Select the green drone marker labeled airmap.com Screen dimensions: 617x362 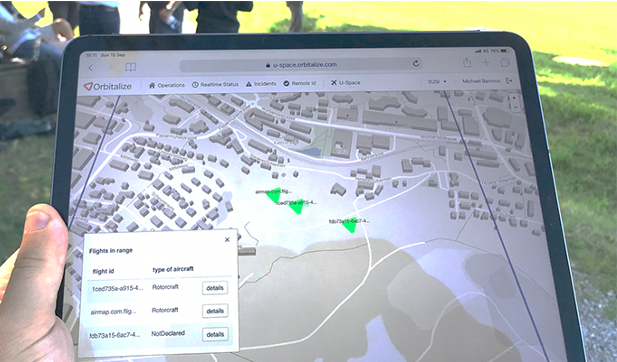273,196
